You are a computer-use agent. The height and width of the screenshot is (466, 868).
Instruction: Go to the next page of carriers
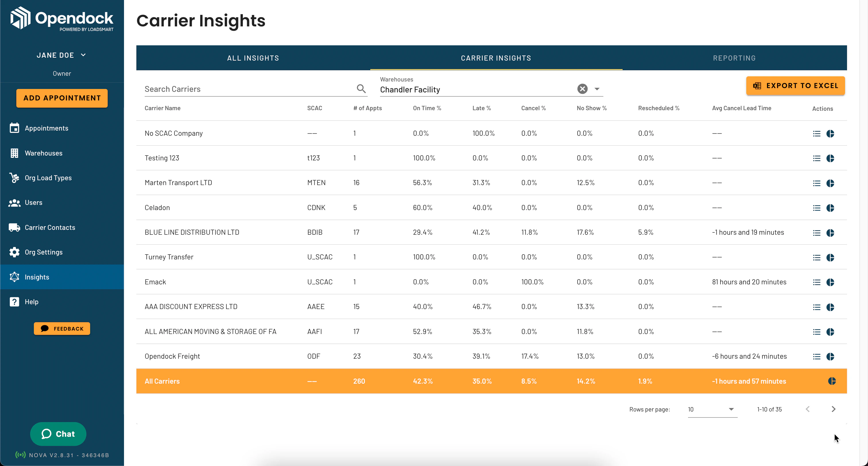(833, 409)
